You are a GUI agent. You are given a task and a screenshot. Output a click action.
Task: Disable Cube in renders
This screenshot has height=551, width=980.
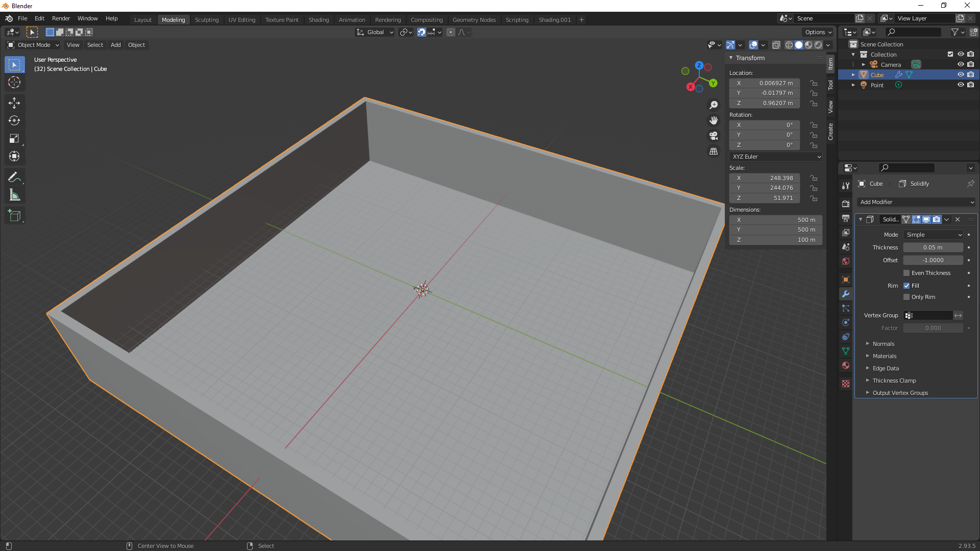coord(971,74)
